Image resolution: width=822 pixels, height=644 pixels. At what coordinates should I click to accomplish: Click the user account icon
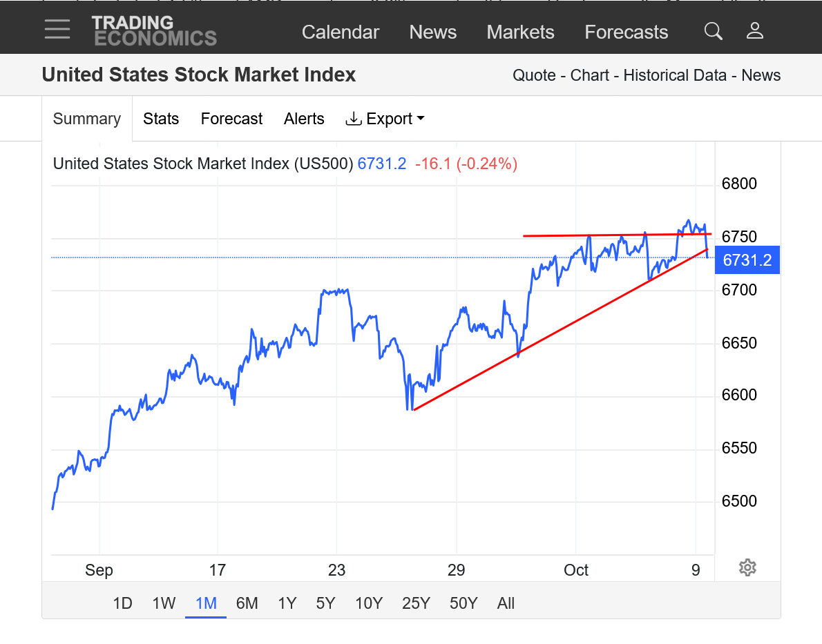tap(754, 31)
